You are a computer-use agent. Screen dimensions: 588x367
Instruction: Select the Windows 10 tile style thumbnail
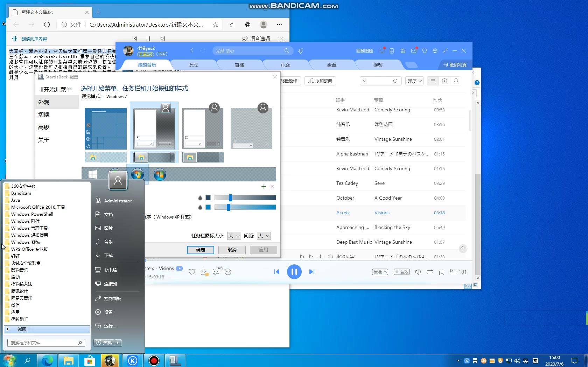(x=106, y=129)
